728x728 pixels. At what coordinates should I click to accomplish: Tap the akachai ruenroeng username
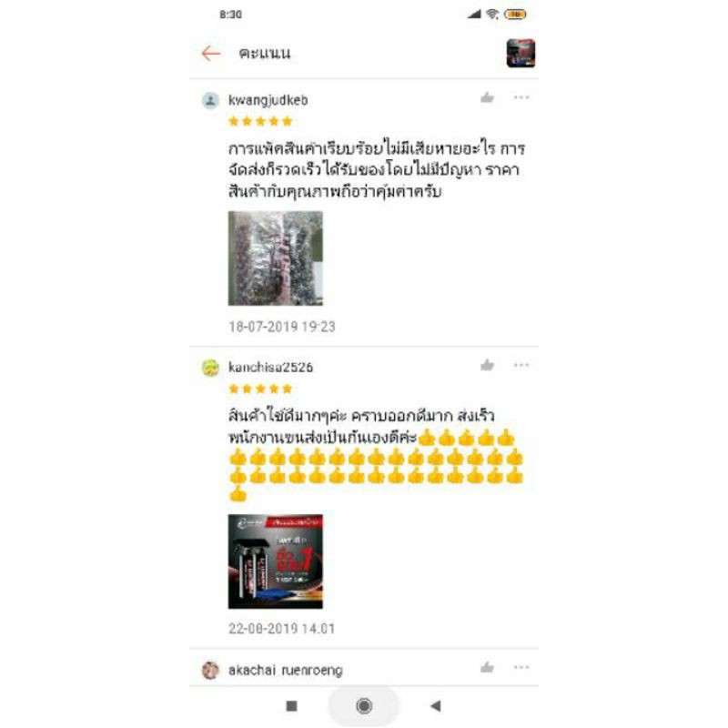tap(286, 671)
